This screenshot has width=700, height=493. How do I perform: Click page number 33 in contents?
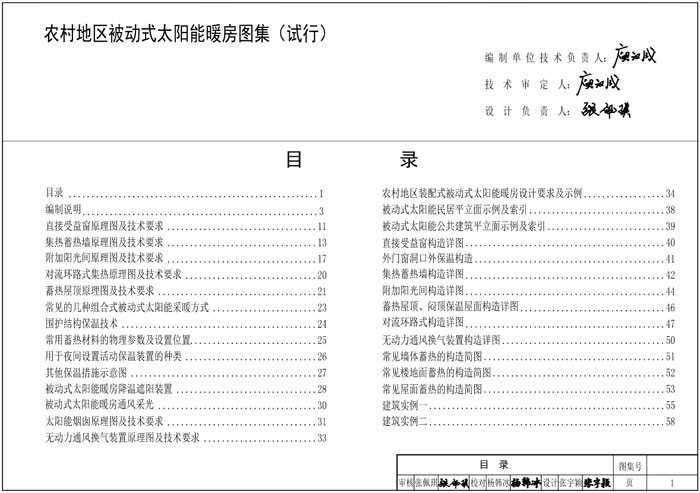point(322,438)
